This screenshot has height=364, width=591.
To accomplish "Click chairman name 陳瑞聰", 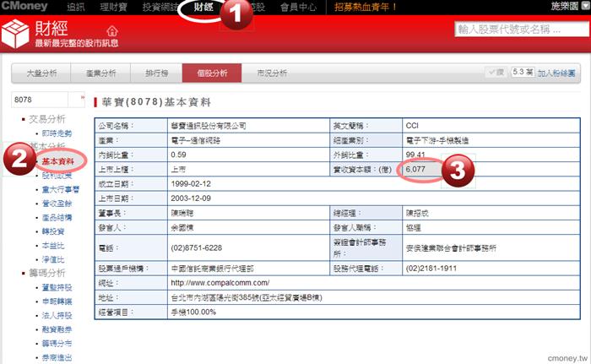I will point(182,213).
